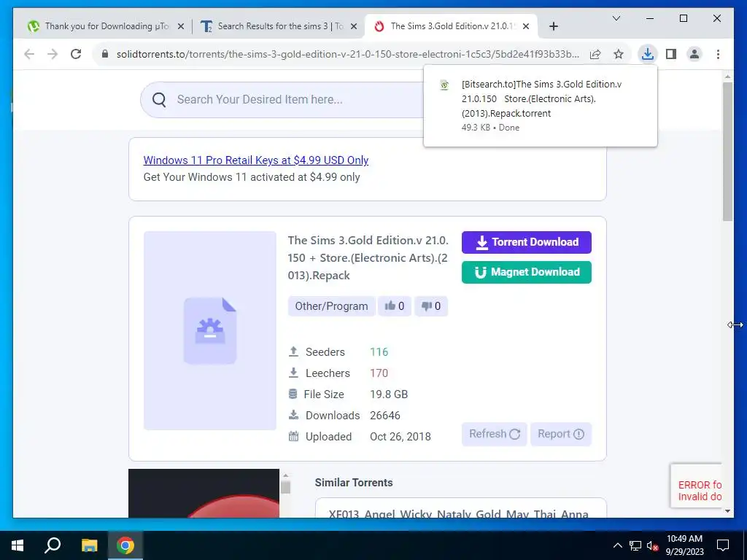Viewport: 747px width, 560px height.
Task: Click the Chrome back arrow
Action: (x=29, y=54)
